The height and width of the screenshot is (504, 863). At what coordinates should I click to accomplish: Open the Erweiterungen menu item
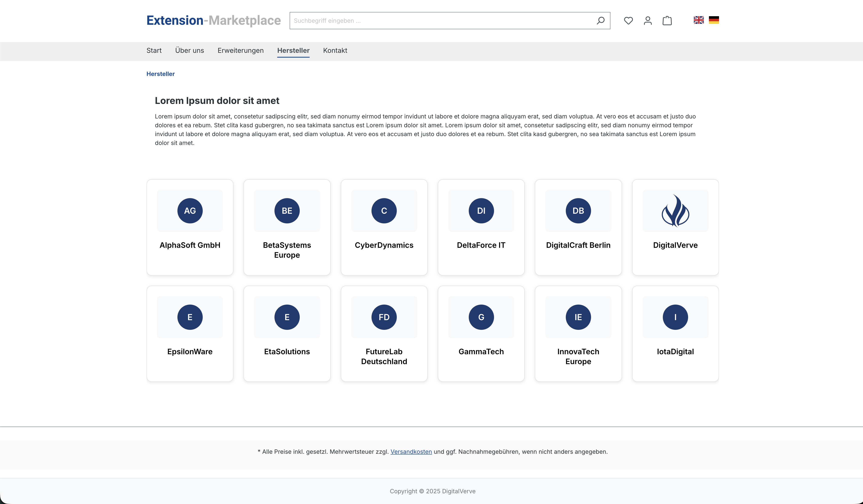240,51
